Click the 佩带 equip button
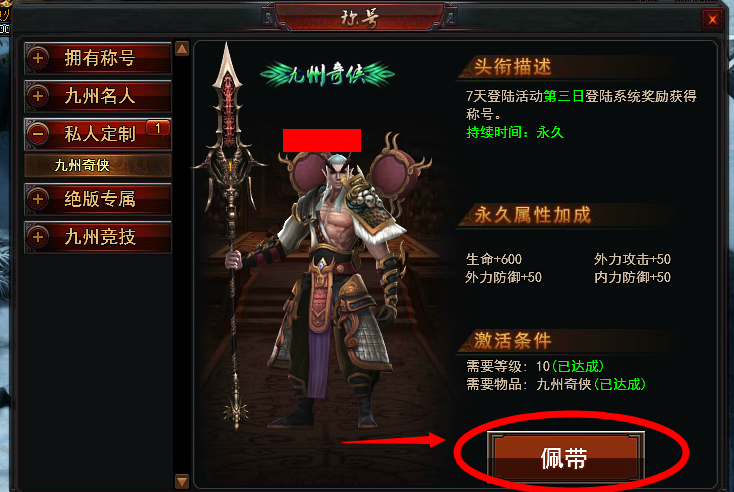This screenshot has width=734, height=492. point(565,457)
